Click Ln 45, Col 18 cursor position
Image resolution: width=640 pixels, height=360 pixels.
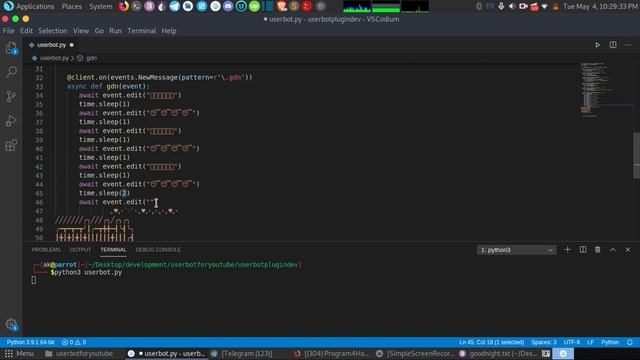click(x=491, y=342)
